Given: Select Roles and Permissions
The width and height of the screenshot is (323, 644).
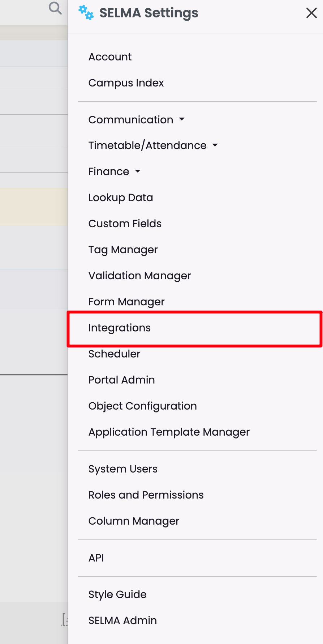Looking at the screenshot, I should point(146,495).
